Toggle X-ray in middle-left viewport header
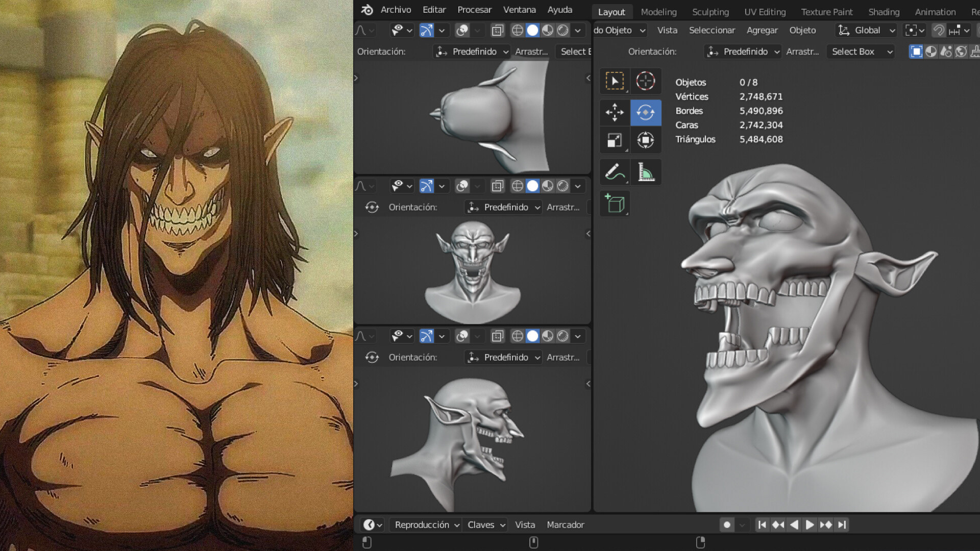 click(x=497, y=186)
